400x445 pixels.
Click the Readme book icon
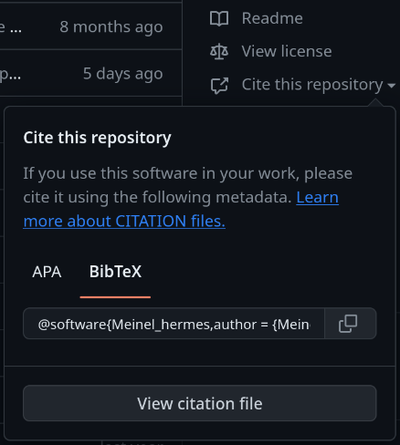(x=219, y=18)
